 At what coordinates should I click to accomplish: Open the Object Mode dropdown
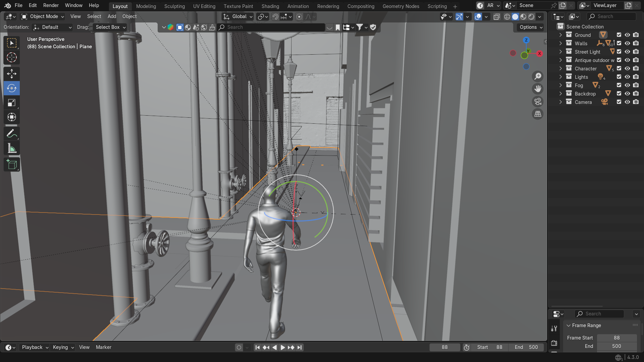pyautogui.click(x=43, y=16)
